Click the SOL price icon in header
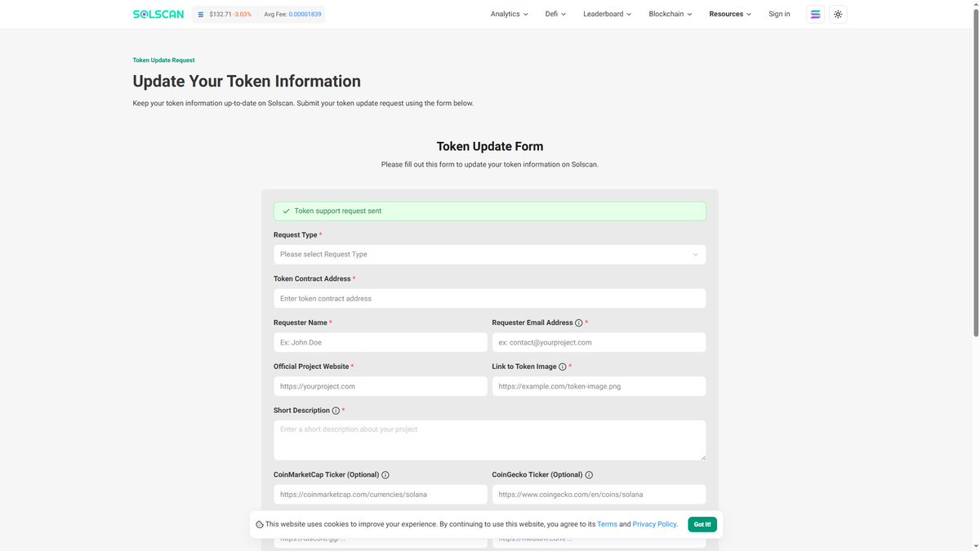The image size is (980, 551). 201,14
